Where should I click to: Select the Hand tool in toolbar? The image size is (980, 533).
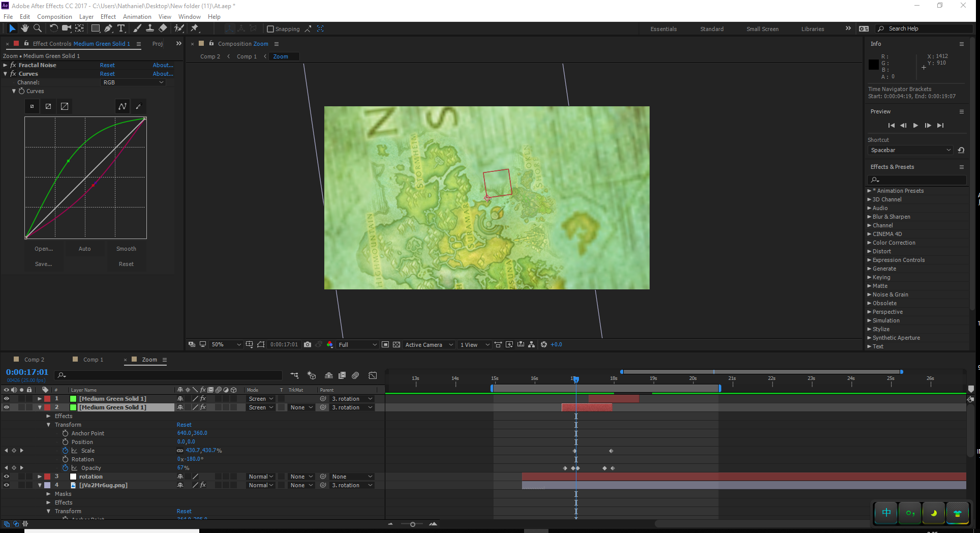[x=24, y=28]
